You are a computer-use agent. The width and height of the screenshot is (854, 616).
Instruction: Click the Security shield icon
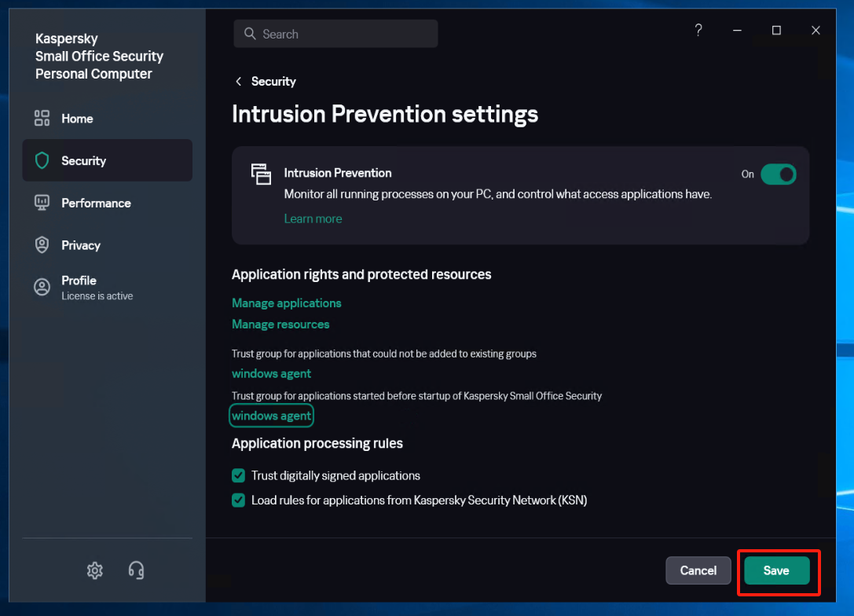(42, 160)
